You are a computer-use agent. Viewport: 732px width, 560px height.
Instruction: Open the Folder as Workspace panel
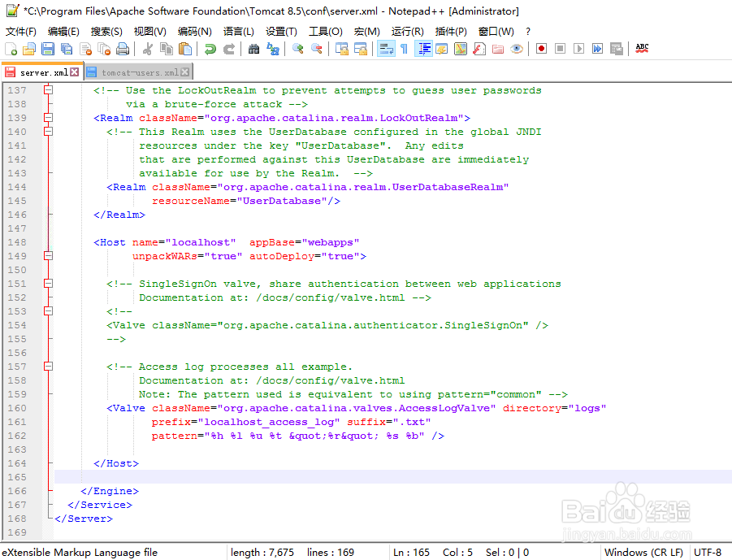(x=498, y=49)
